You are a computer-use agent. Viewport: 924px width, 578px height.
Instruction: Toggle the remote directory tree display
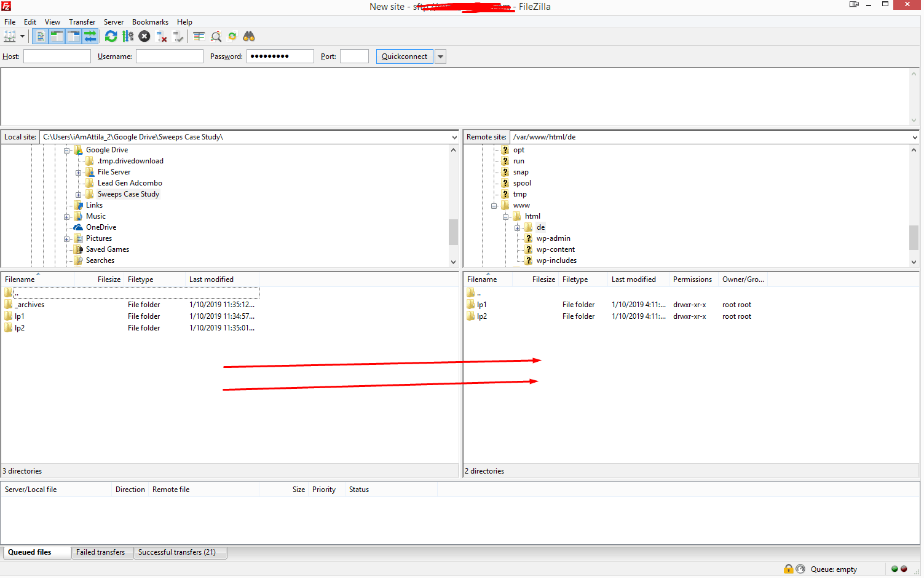[73, 36]
